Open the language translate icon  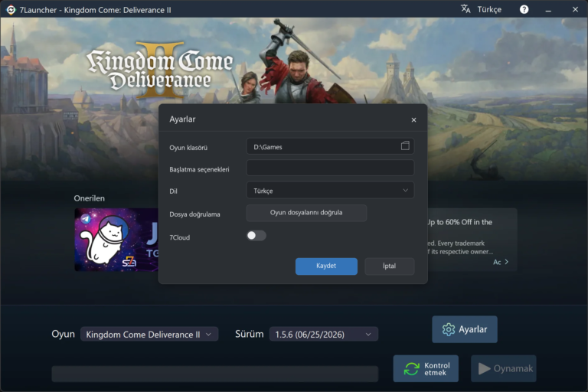[465, 9]
